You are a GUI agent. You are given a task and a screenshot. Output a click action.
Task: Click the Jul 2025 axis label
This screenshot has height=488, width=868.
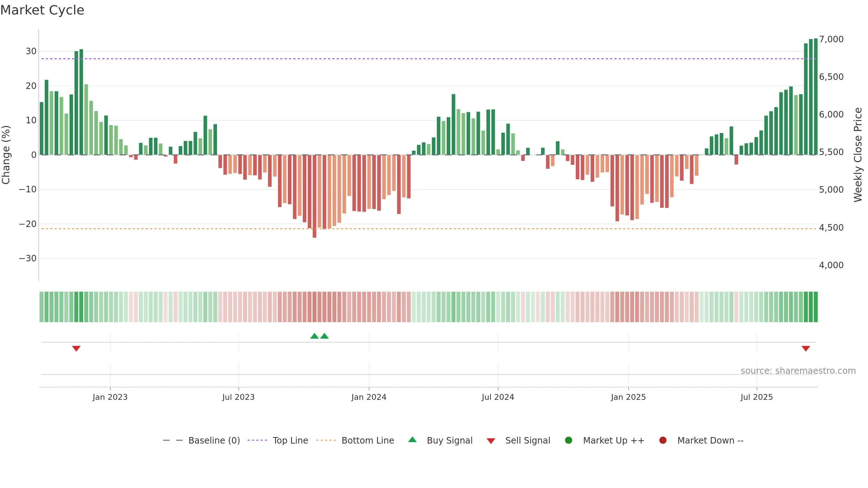click(x=757, y=397)
